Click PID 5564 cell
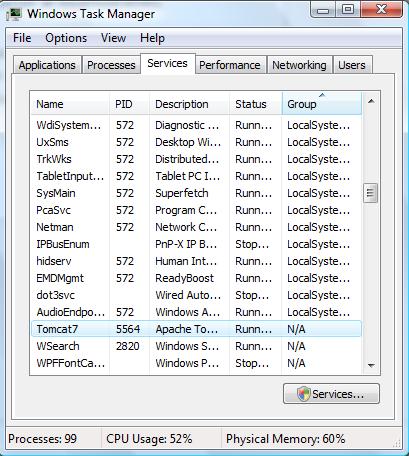Screen dimensions: 409x456 [128, 329]
